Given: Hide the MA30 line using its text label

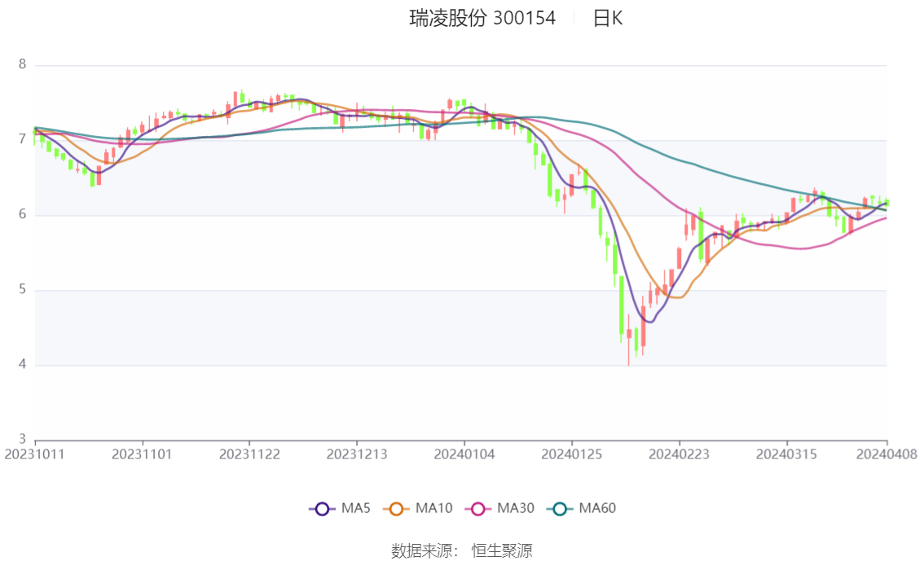Looking at the screenshot, I should (515, 509).
